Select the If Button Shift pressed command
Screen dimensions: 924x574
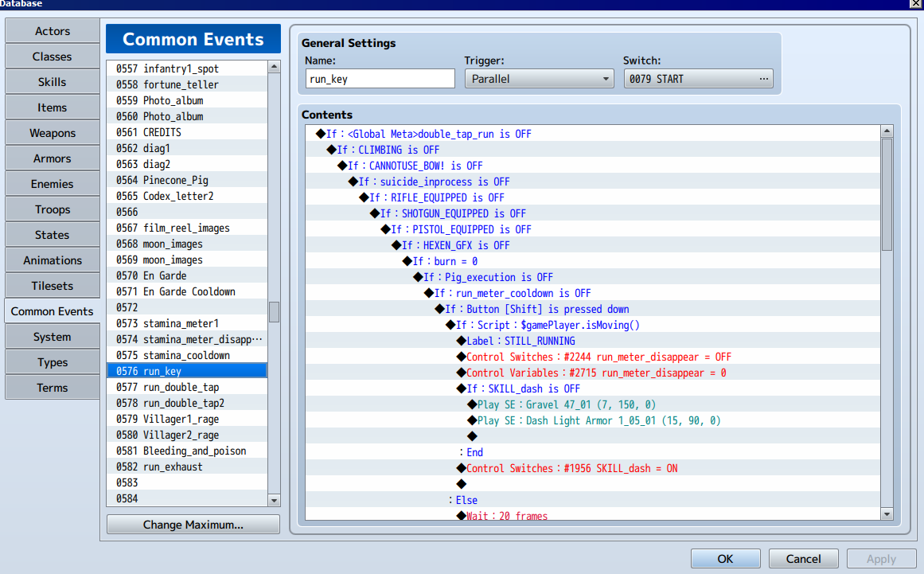594,309
